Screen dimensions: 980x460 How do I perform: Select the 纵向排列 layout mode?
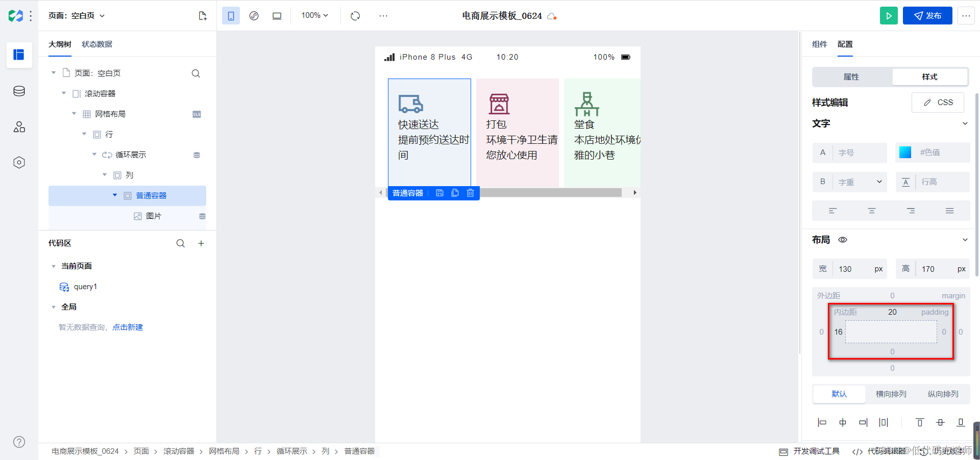coord(943,394)
